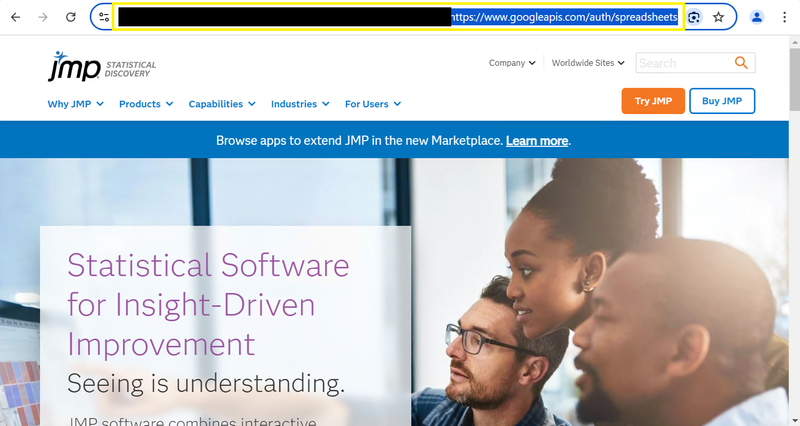Screen dimensions: 800x426
Task: Open the Capabilities menu
Action: [222, 104]
